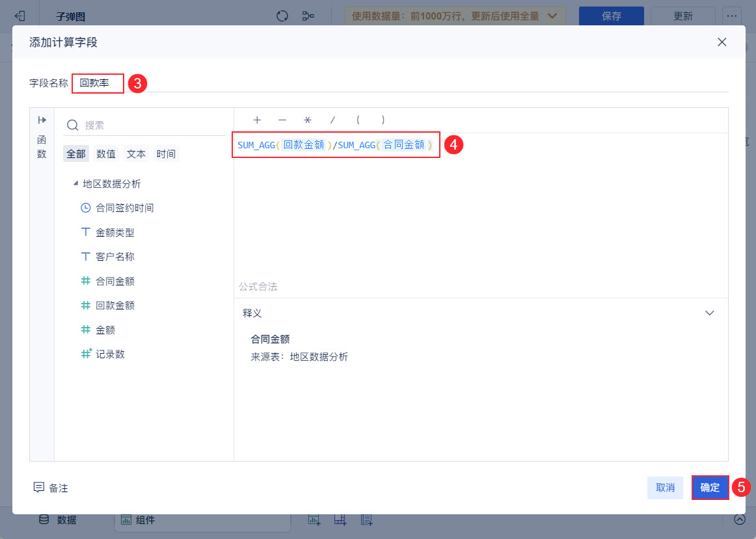Click the 合同金额 token in the formula
Viewport: 756px width, 539px height.
pyautogui.click(x=404, y=145)
